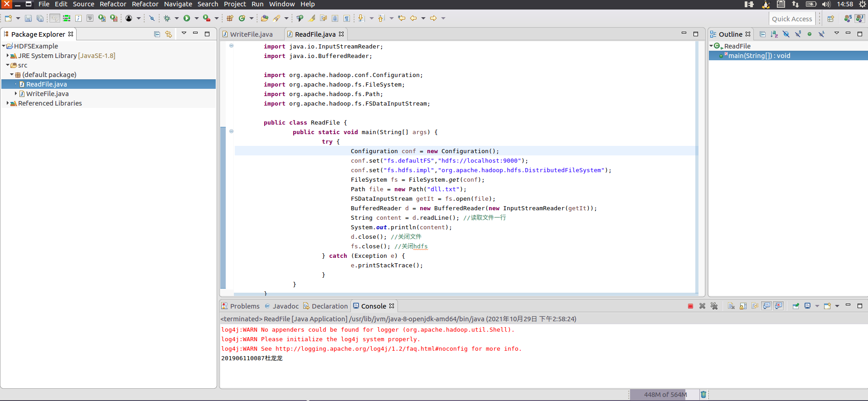Click the Save icon in main toolbar
Image resolution: width=868 pixels, height=401 pixels.
[28, 19]
